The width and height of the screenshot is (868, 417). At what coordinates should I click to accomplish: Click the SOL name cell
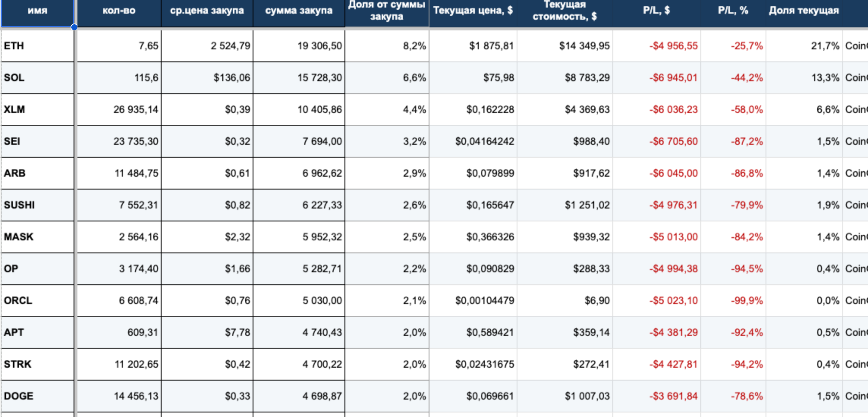(38, 78)
